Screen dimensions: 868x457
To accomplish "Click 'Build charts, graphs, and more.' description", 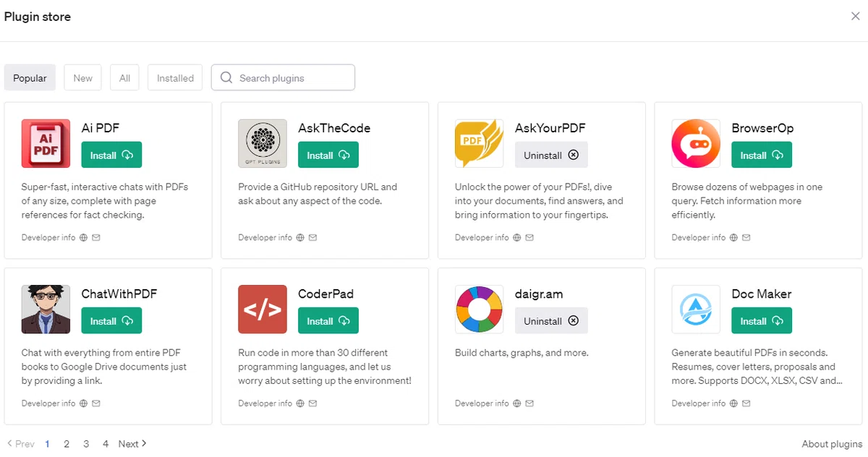I will pyautogui.click(x=522, y=353).
